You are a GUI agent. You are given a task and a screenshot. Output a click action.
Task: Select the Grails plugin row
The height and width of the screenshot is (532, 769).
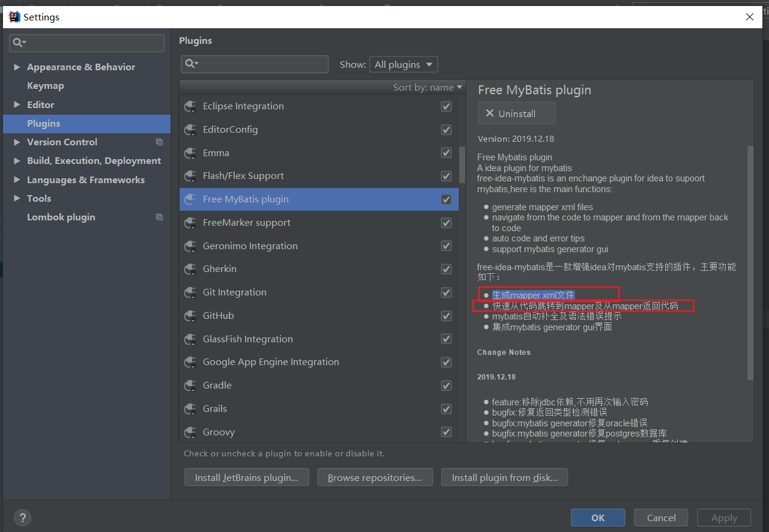(319, 409)
